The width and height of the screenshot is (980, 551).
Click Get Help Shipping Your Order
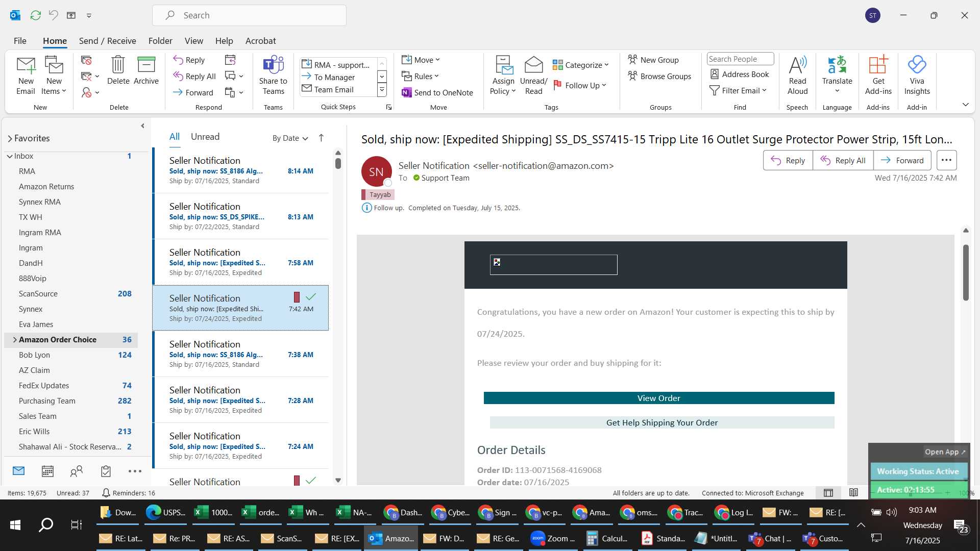click(x=662, y=422)
